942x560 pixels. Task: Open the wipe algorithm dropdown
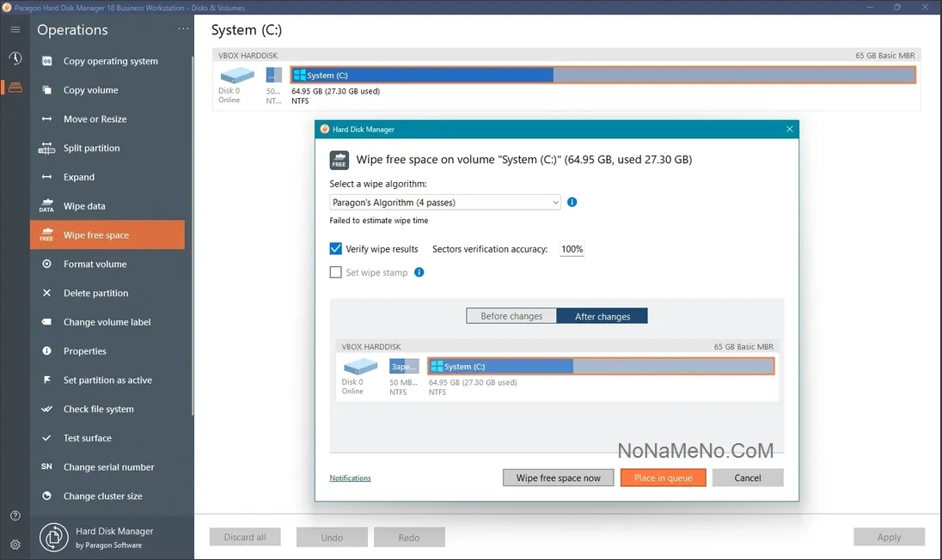pos(445,203)
